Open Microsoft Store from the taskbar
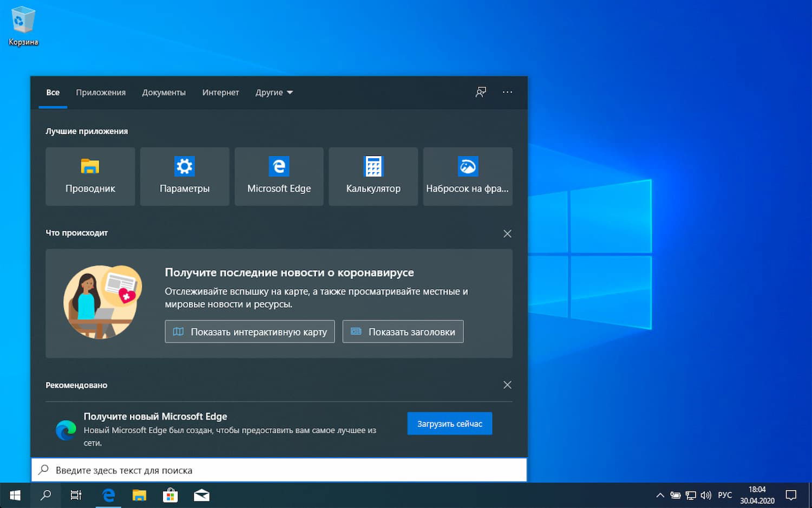Screen dimensions: 812x508 coord(170,494)
